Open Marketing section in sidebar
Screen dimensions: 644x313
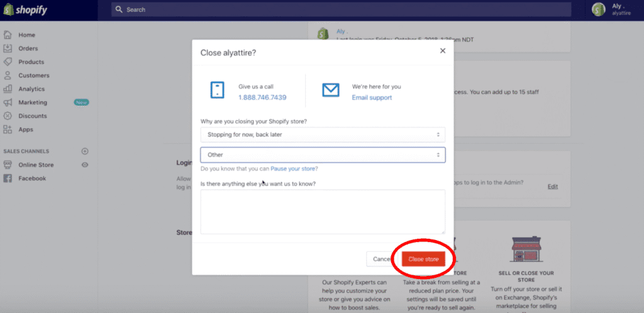[33, 102]
